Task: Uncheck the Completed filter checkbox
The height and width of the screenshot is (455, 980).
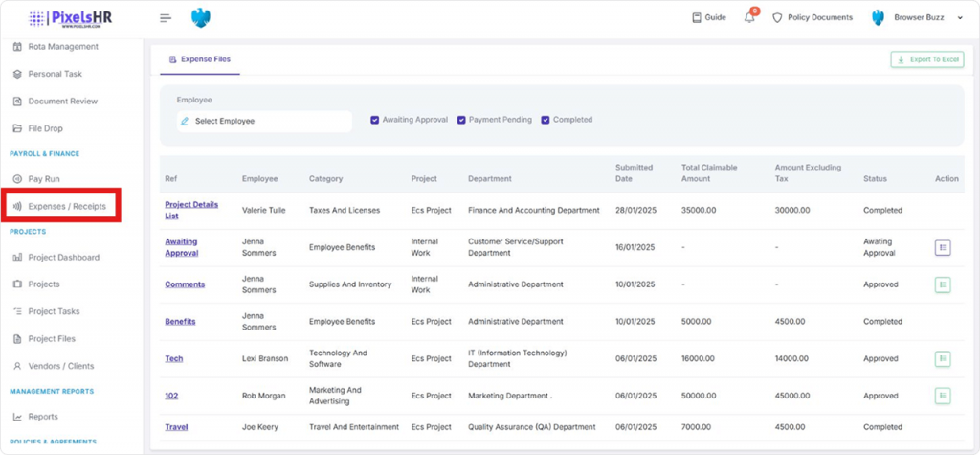Action: (x=546, y=121)
